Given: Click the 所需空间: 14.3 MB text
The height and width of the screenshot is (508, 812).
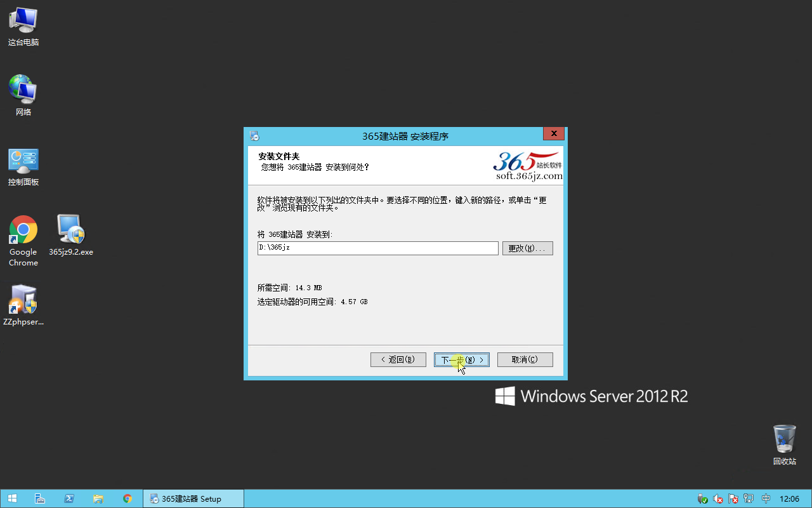Looking at the screenshot, I should [x=289, y=288].
